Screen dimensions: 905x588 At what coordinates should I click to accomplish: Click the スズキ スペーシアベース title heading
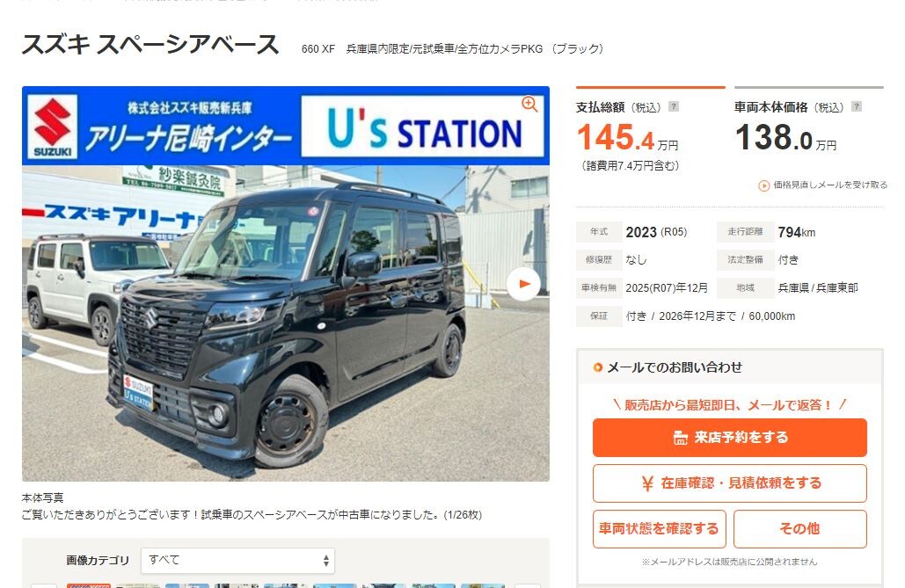150,45
